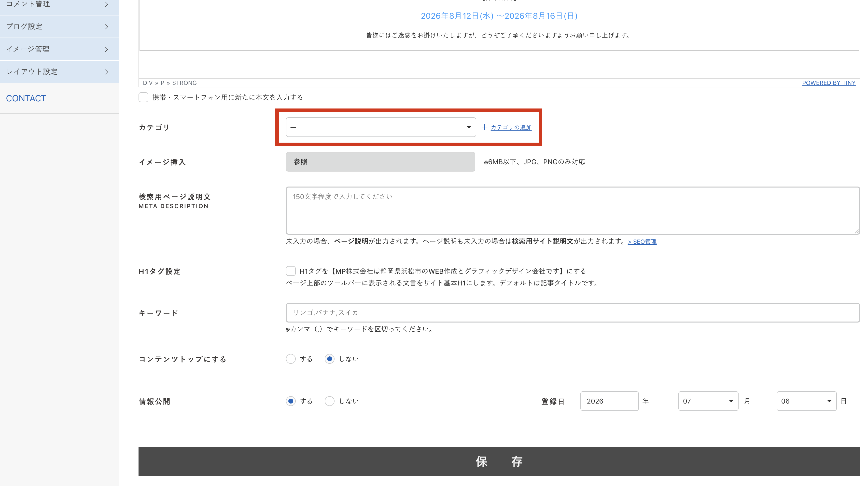The width and height of the screenshot is (868, 486).
Task: Click the DIV element path item
Action: click(x=148, y=83)
